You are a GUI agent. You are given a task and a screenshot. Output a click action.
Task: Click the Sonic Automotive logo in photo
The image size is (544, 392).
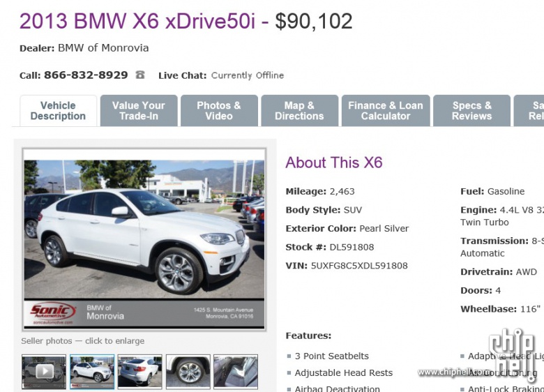53,312
